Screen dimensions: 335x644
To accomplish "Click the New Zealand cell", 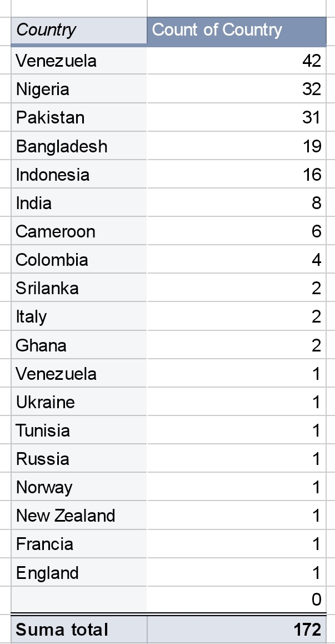I will [79, 516].
